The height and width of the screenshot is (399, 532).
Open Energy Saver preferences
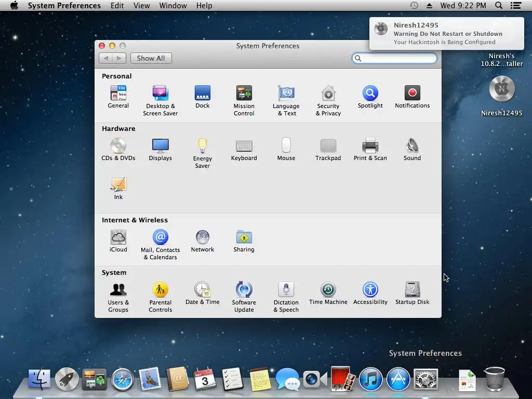(x=202, y=153)
